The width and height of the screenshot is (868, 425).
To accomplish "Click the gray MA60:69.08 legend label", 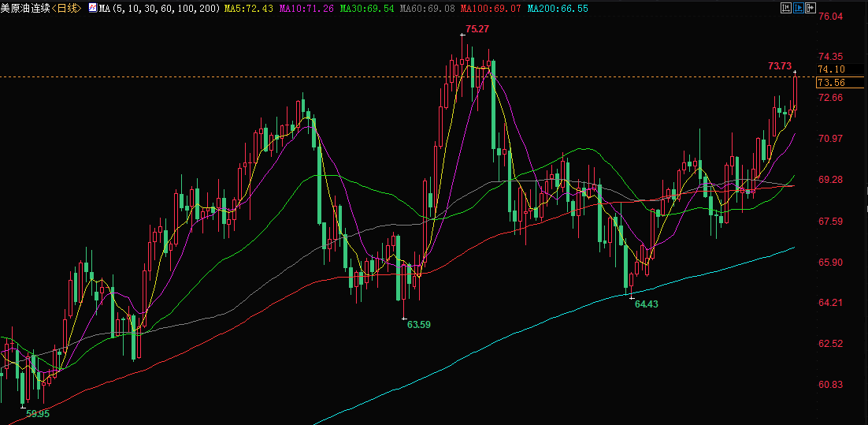I will tap(428, 8).
